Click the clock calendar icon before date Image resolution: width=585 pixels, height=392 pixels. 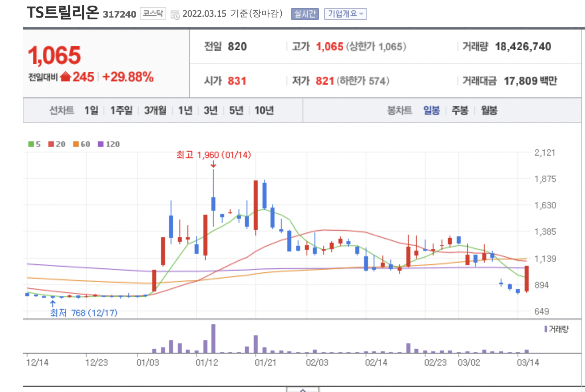pyautogui.click(x=175, y=15)
